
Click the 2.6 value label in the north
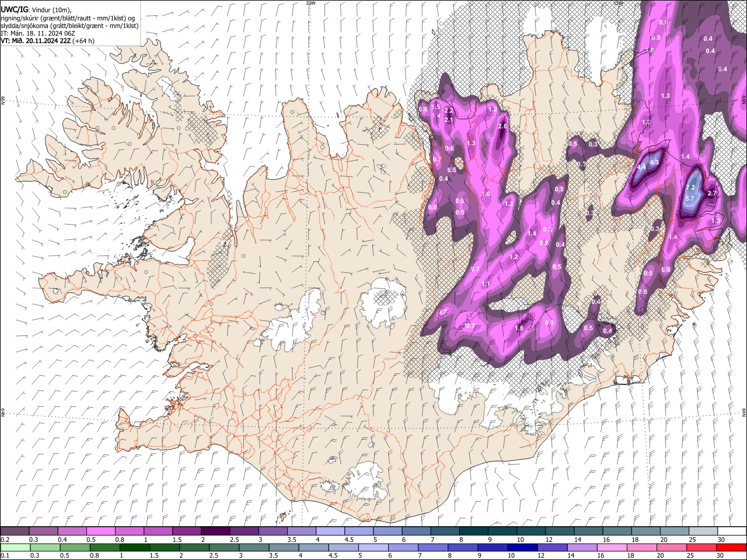[x=502, y=127]
